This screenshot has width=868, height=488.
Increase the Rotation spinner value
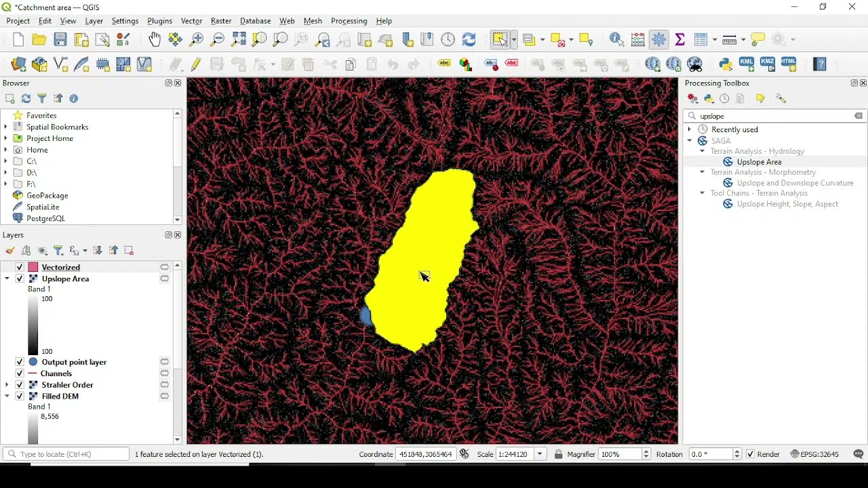tap(738, 451)
